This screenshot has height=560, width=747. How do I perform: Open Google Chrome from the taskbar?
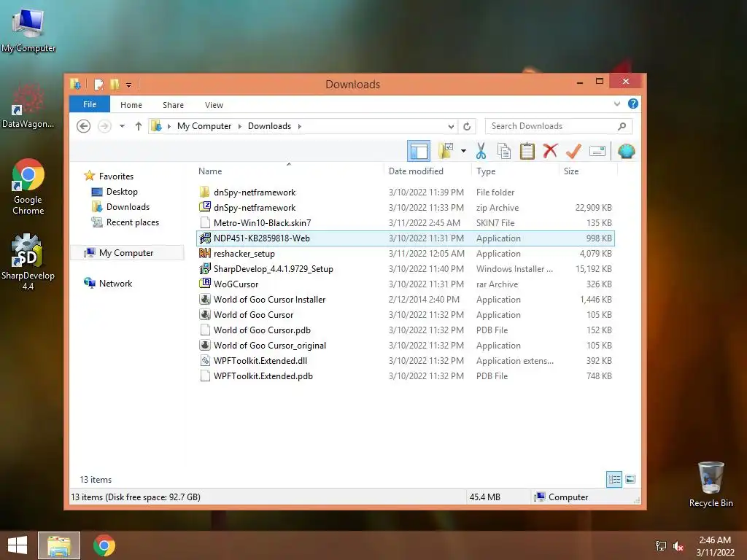click(x=104, y=545)
